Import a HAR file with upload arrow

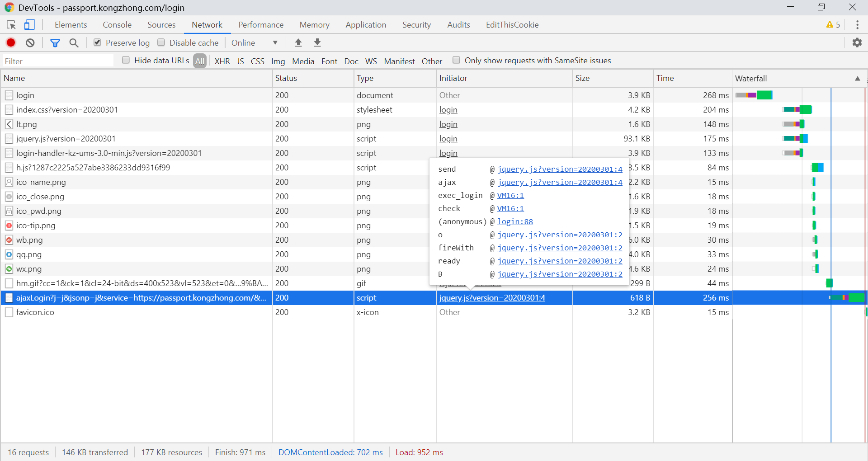pos(298,42)
